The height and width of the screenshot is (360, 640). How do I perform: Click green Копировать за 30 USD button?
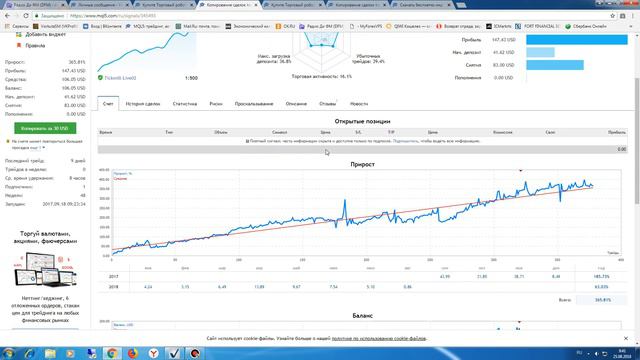[x=45, y=128]
